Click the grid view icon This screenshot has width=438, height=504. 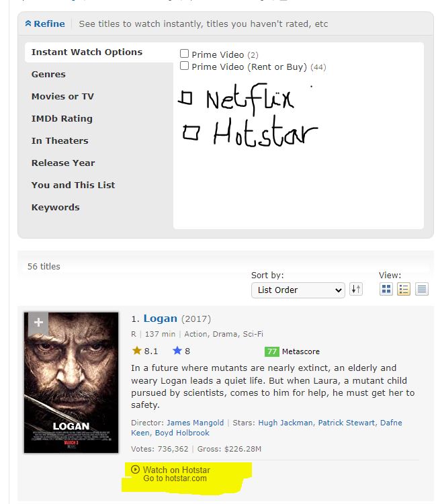[x=386, y=290]
